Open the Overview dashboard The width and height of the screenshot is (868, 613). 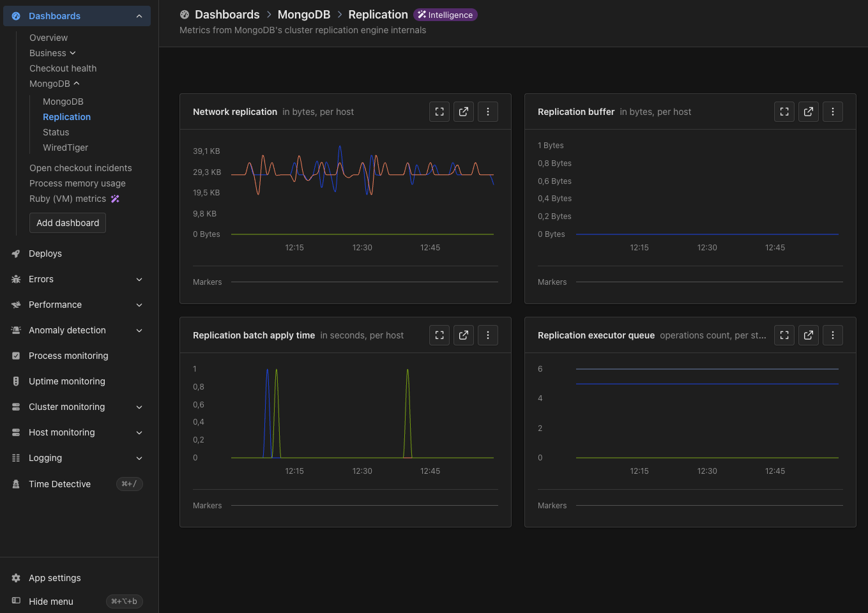[x=49, y=38]
